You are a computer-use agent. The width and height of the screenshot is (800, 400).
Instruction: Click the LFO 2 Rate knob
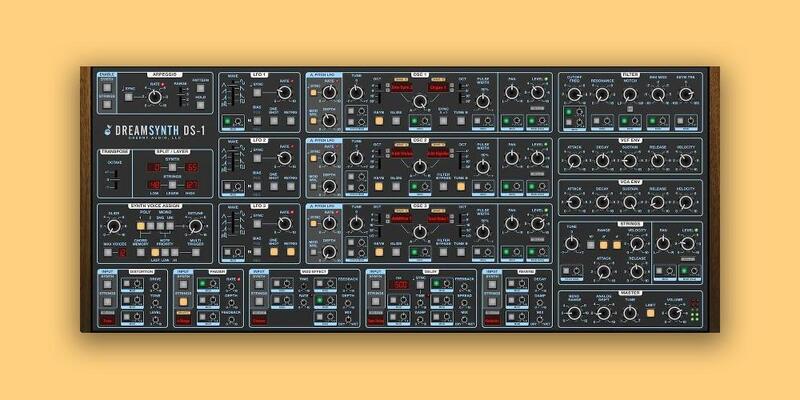point(285,158)
